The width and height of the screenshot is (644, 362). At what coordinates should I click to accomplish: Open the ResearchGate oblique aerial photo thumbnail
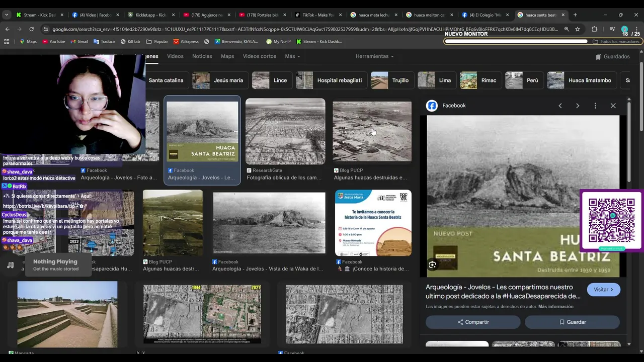pyautogui.click(x=285, y=131)
